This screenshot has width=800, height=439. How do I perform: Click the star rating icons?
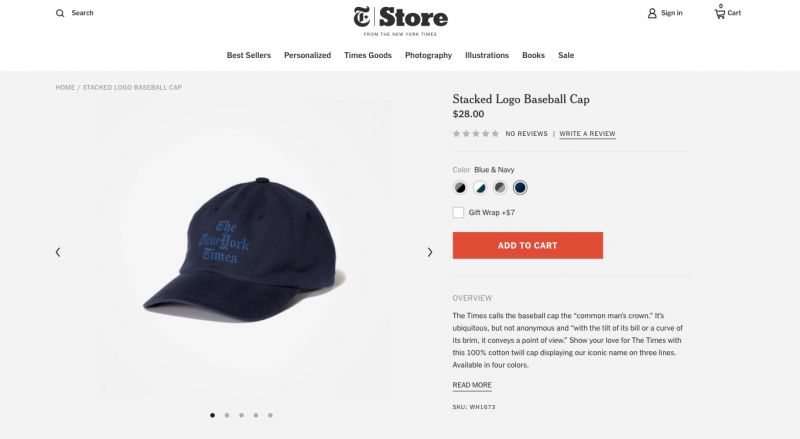(x=476, y=134)
